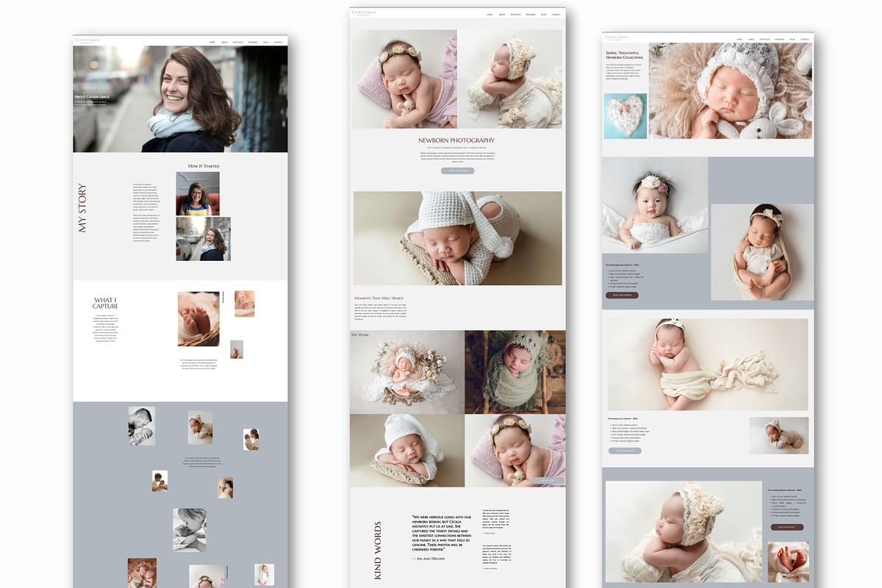Click About in the middle page's navigation

[x=502, y=14]
